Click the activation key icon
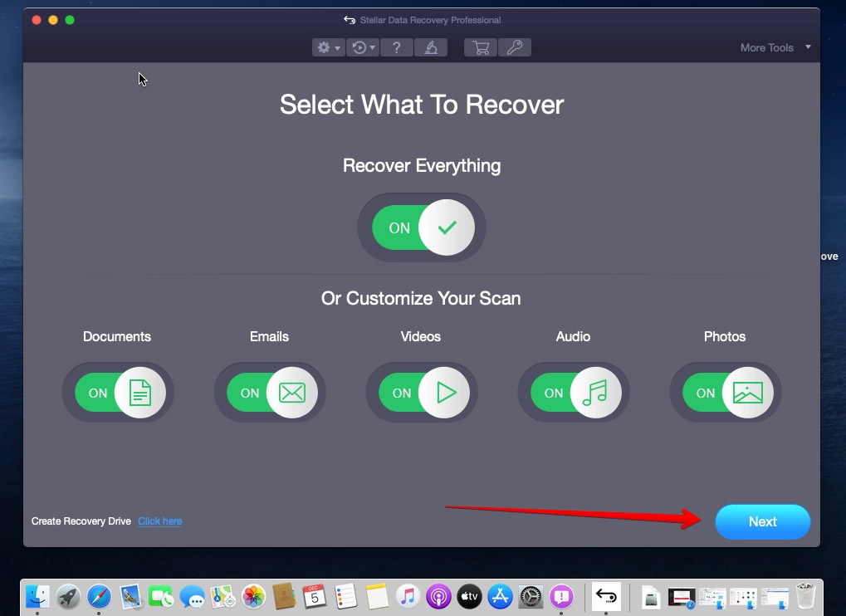The height and width of the screenshot is (616, 846). (514, 47)
